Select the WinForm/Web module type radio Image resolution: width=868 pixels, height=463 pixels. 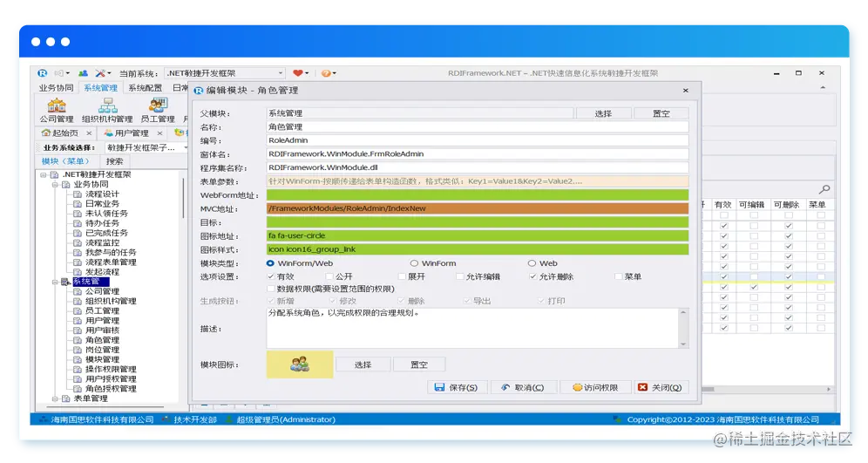tap(270, 263)
